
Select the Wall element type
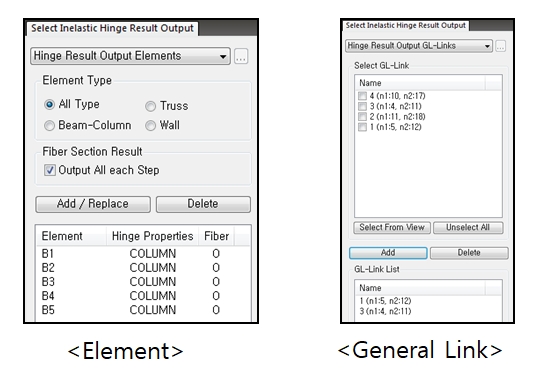coord(150,125)
